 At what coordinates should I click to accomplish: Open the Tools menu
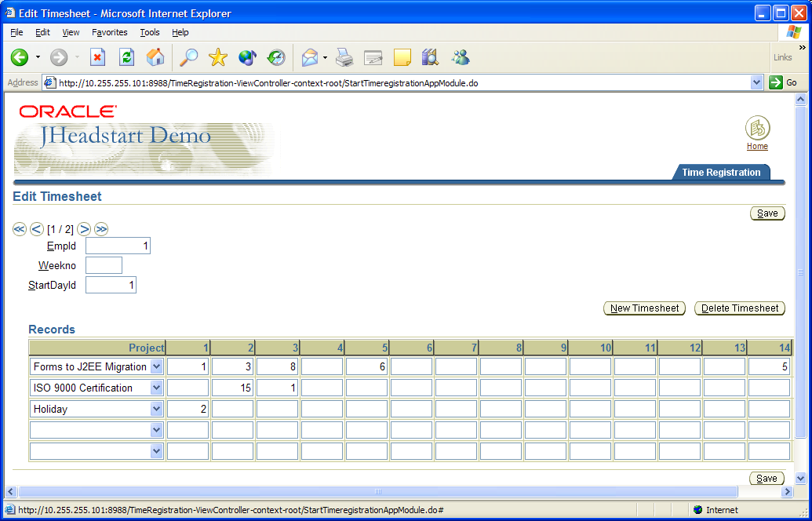coord(149,32)
